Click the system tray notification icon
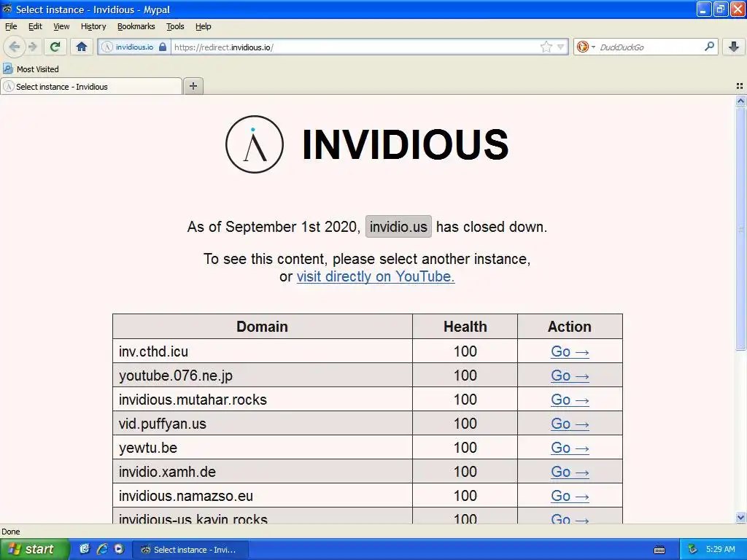The image size is (747, 560). [692, 549]
